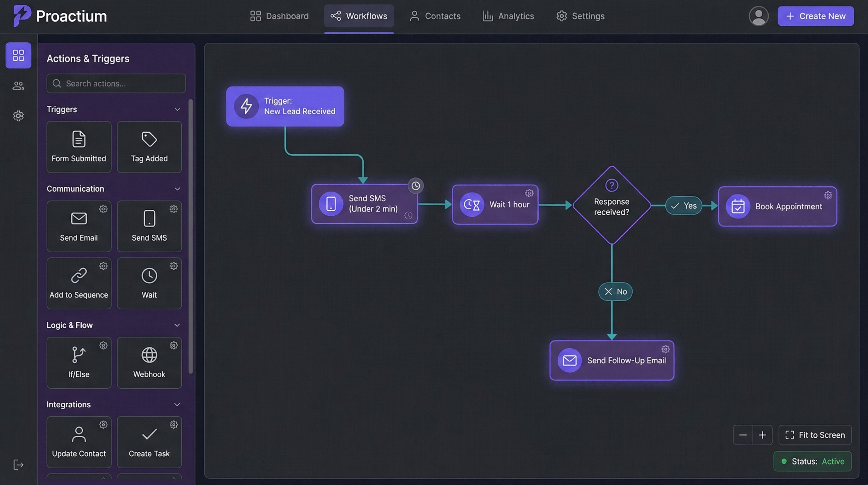Collapse the Communication section
The image size is (868, 485).
[x=178, y=189]
